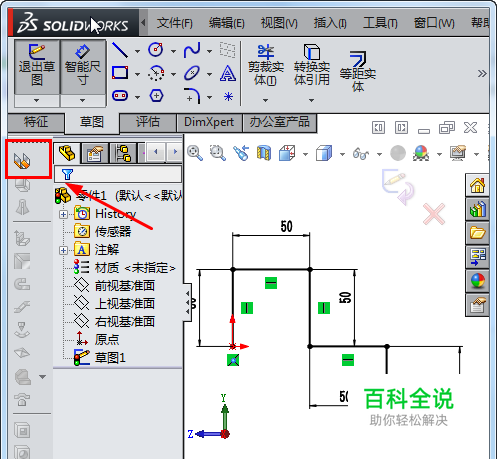Viewport: 497px width, 459px height.
Task: Expand the 注解 (Annotations) tree node
Action: click(x=63, y=250)
